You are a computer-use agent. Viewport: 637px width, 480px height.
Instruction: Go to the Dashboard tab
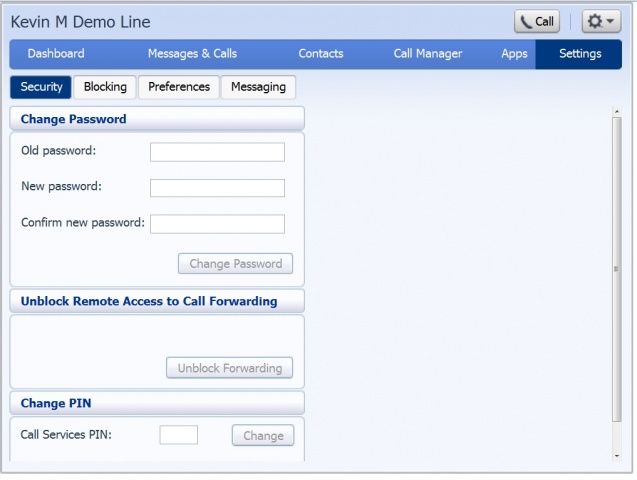tap(56, 54)
